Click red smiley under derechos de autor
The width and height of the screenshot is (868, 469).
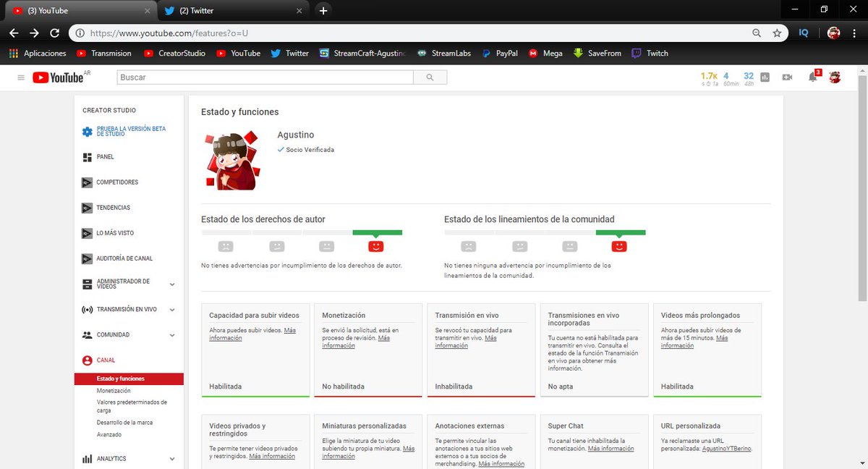click(375, 246)
